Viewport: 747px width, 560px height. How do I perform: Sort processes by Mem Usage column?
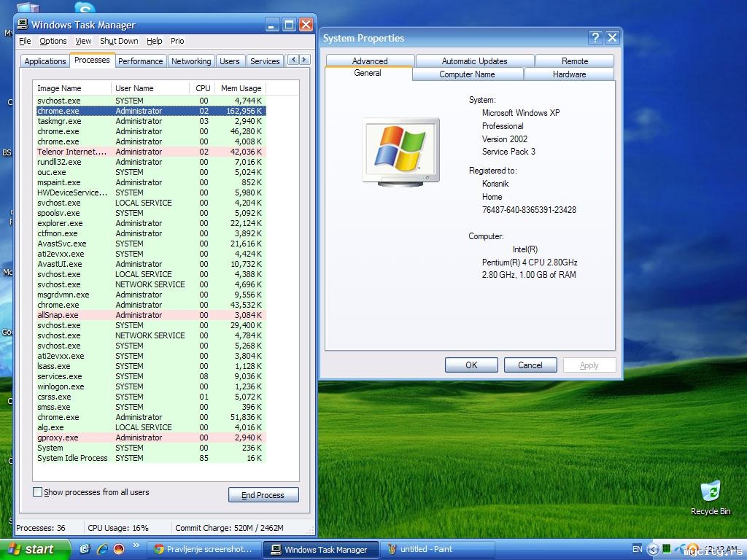coord(241,88)
